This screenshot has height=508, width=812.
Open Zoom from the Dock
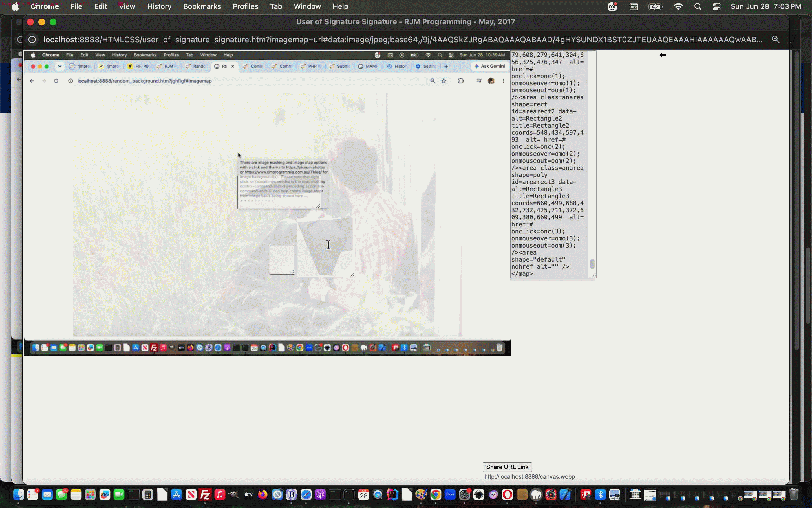pyautogui.click(x=450, y=494)
